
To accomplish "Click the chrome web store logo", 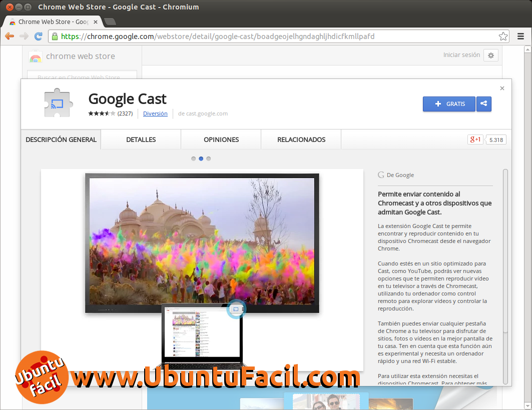I will pos(36,56).
